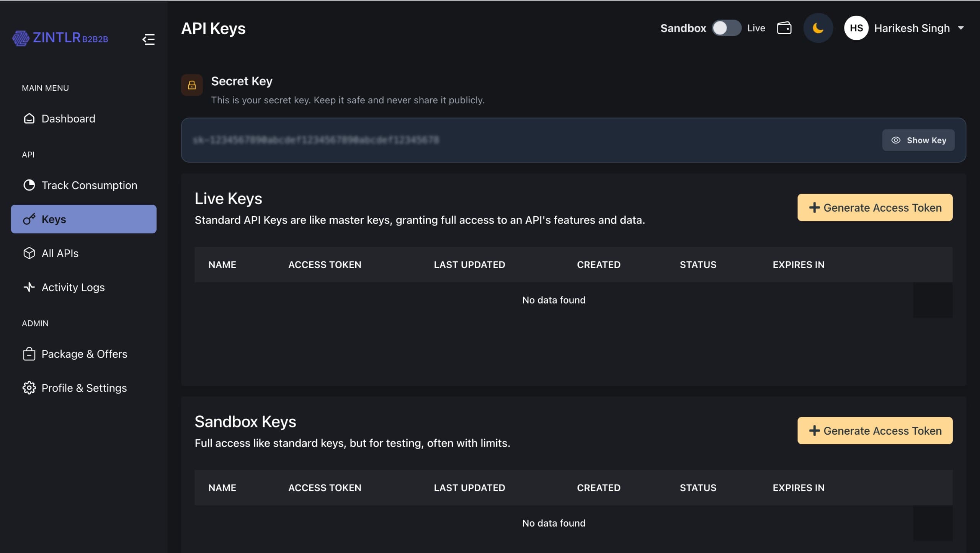Click the Secret Key lock icon
Image resolution: width=980 pixels, height=553 pixels.
click(192, 85)
